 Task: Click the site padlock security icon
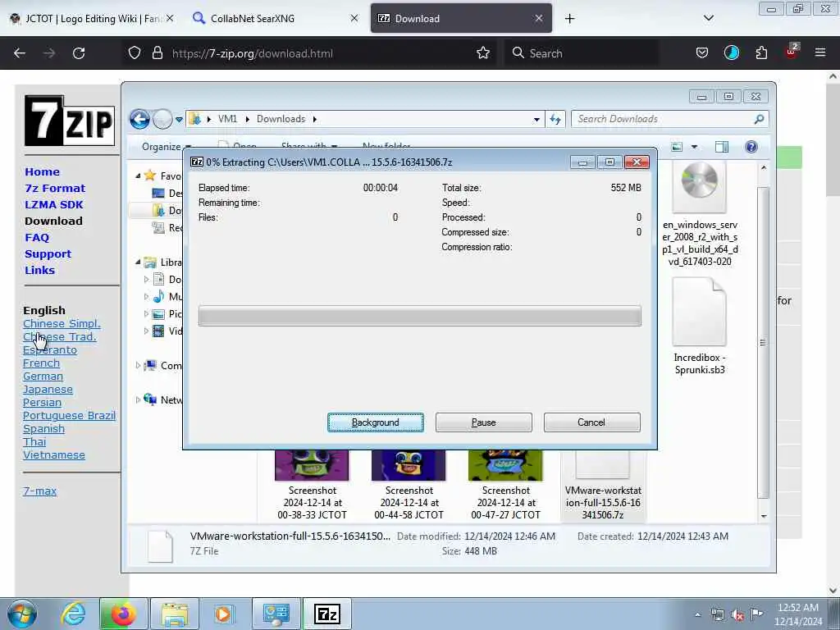point(157,53)
